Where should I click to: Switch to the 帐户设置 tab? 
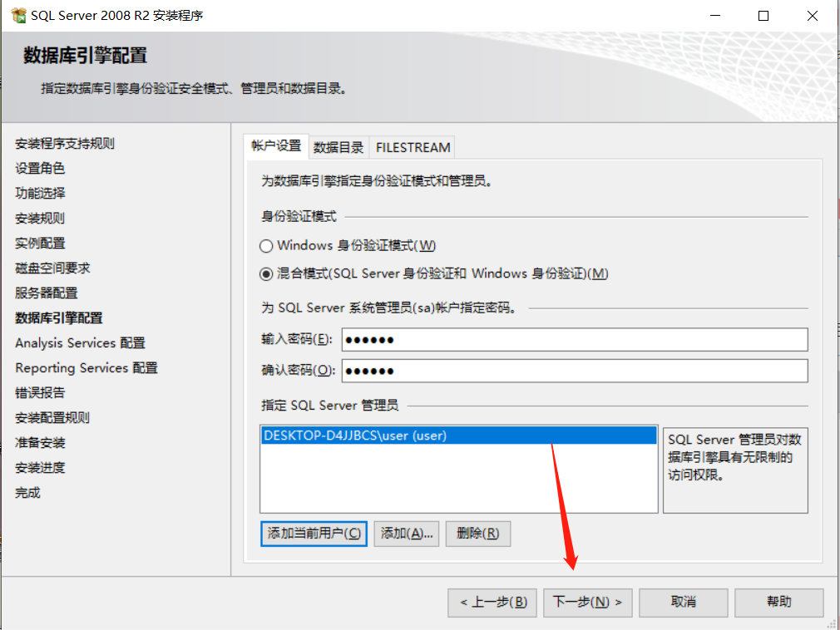click(276, 146)
